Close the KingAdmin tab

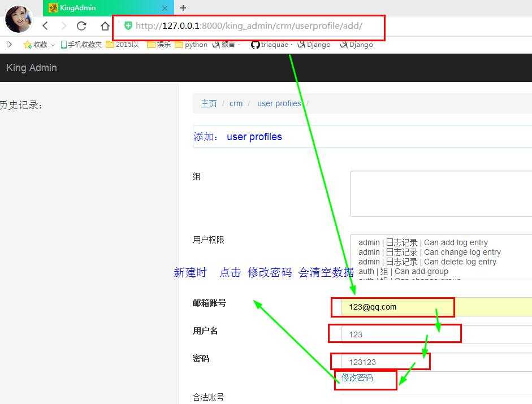165,8
